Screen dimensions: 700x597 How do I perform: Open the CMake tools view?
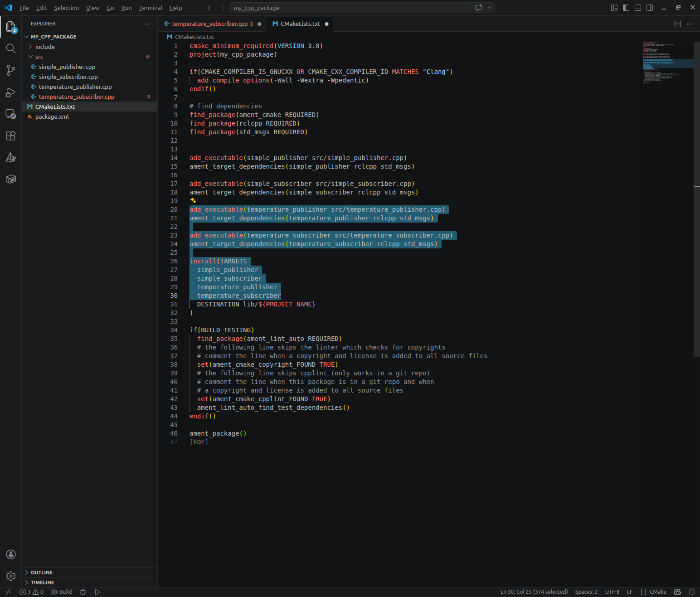[x=11, y=158]
